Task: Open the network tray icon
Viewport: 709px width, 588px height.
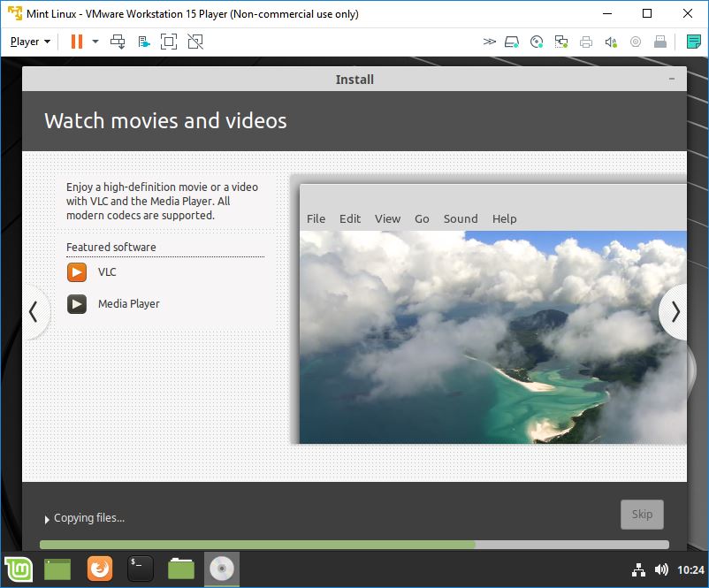Action: [638, 570]
